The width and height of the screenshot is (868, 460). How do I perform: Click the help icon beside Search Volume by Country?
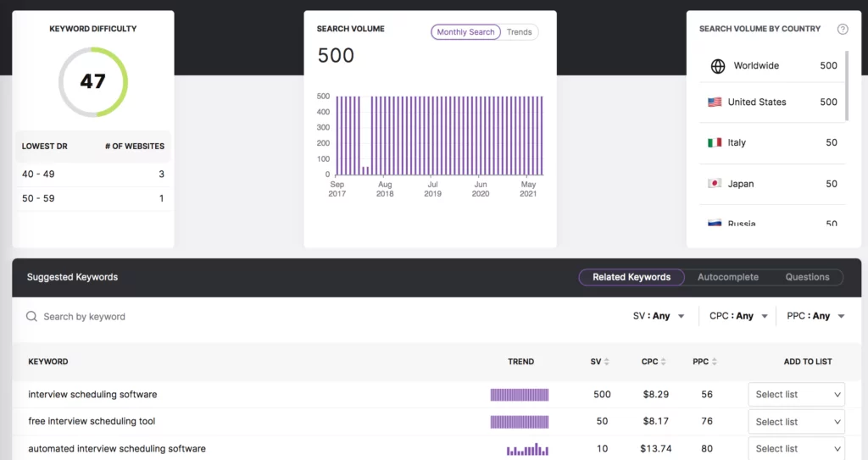point(842,29)
